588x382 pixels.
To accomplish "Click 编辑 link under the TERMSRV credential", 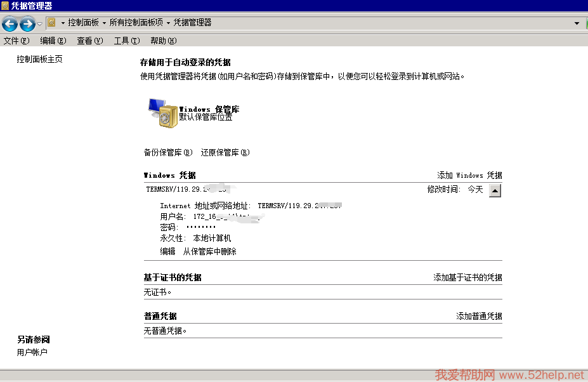I will click(x=167, y=252).
